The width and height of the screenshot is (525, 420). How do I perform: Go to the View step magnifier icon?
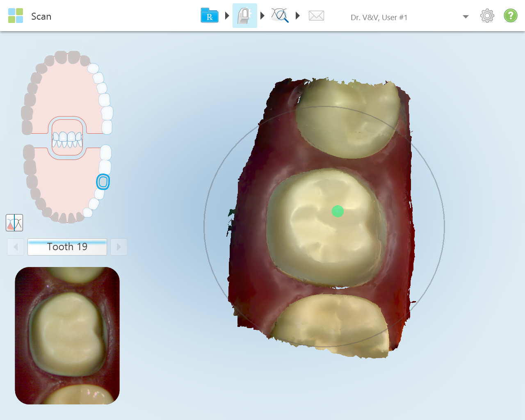click(x=280, y=16)
